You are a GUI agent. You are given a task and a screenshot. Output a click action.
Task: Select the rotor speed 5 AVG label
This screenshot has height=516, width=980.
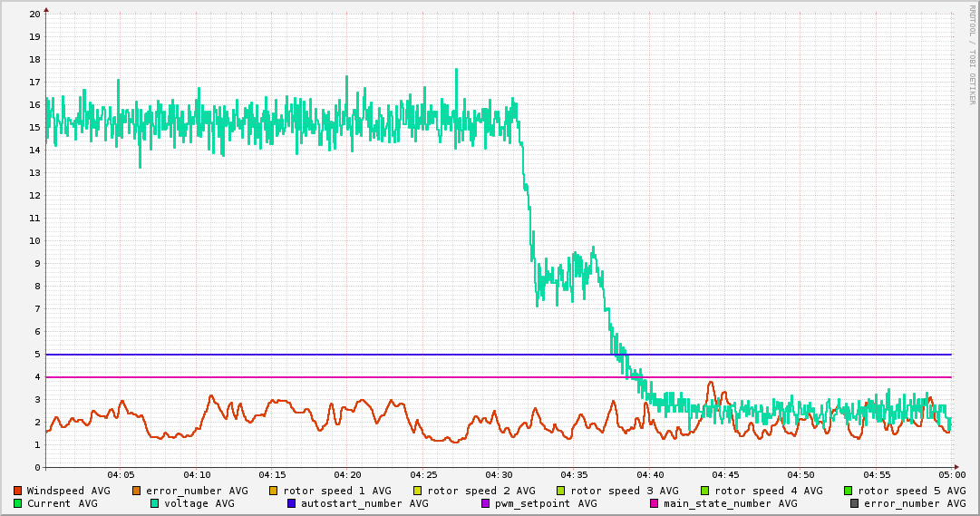point(911,491)
